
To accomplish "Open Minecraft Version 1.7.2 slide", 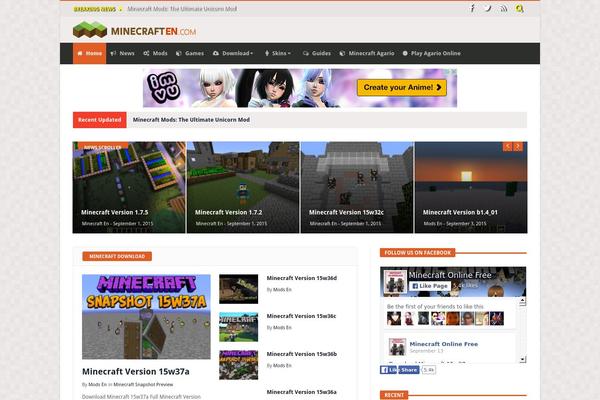I will pos(243,187).
